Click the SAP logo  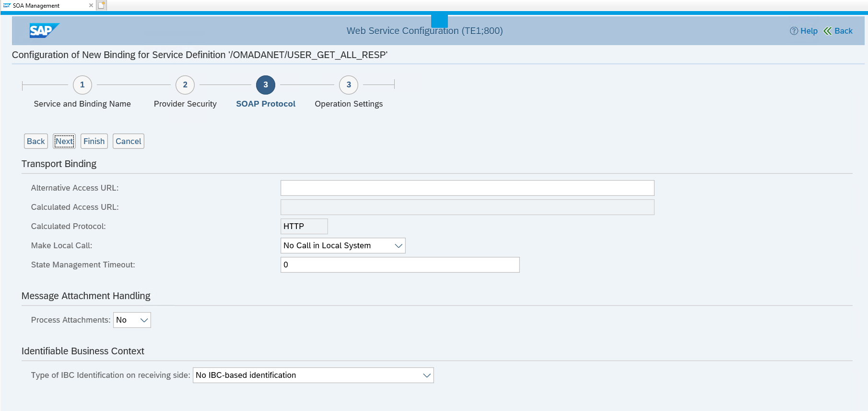pos(44,31)
